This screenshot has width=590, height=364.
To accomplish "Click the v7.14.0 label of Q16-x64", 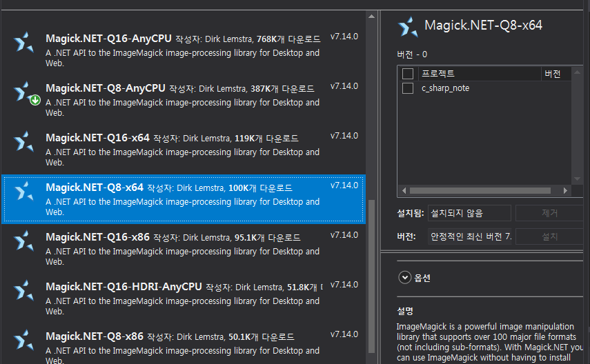I will coord(344,136).
